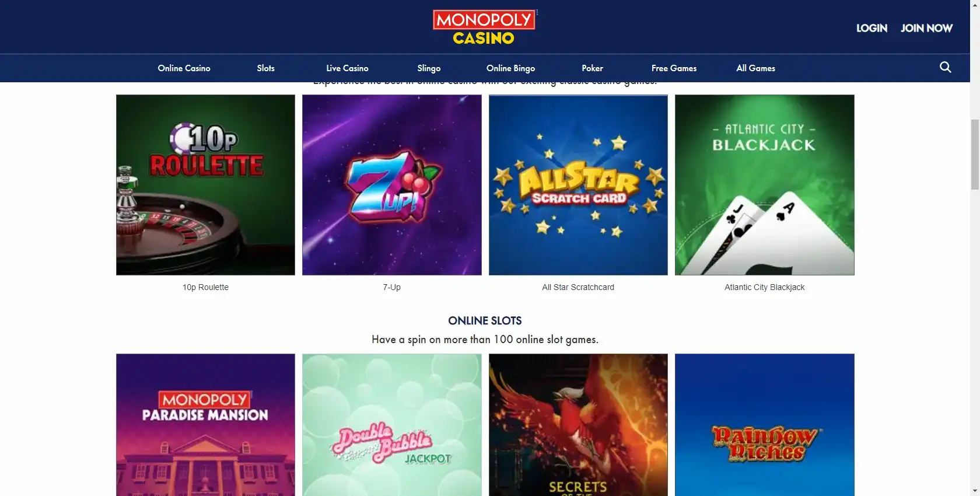Open the search magnifier icon
This screenshot has width=980, height=496.
[x=945, y=68]
